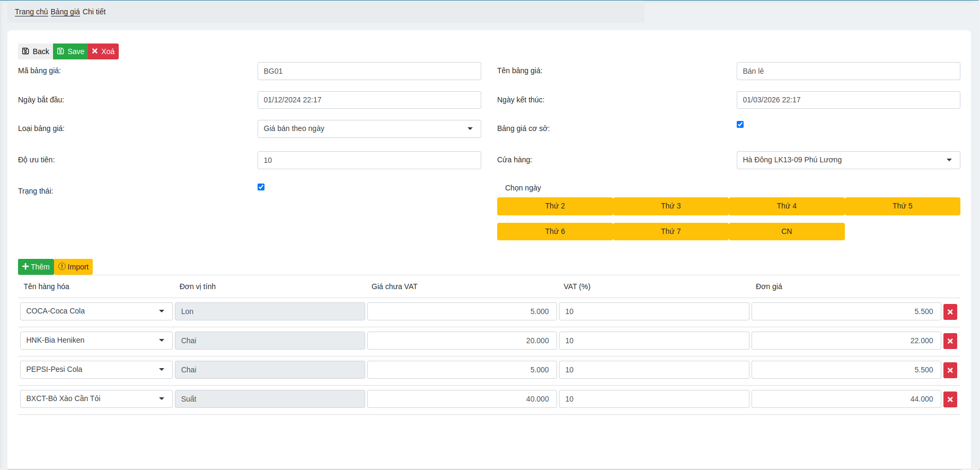Viewport: 980px width, 470px height.
Task: Toggle the CN day button
Action: point(787,232)
